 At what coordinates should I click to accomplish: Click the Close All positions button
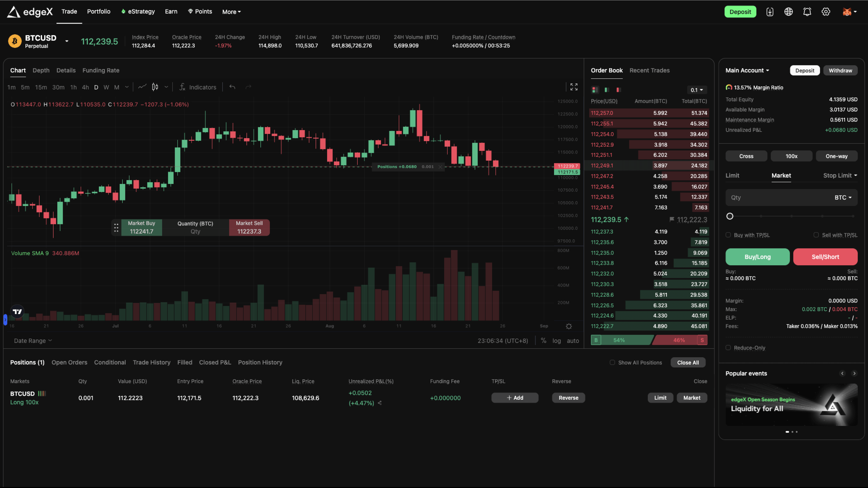(x=688, y=362)
